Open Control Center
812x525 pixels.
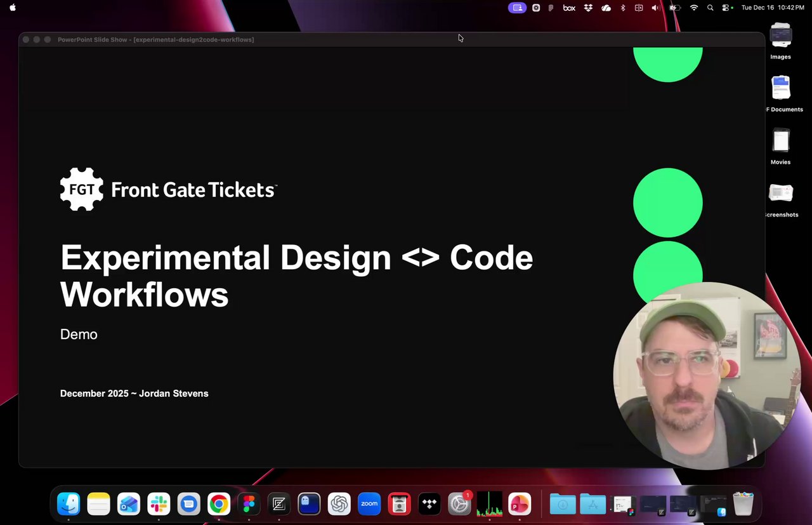(x=727, y=8)
